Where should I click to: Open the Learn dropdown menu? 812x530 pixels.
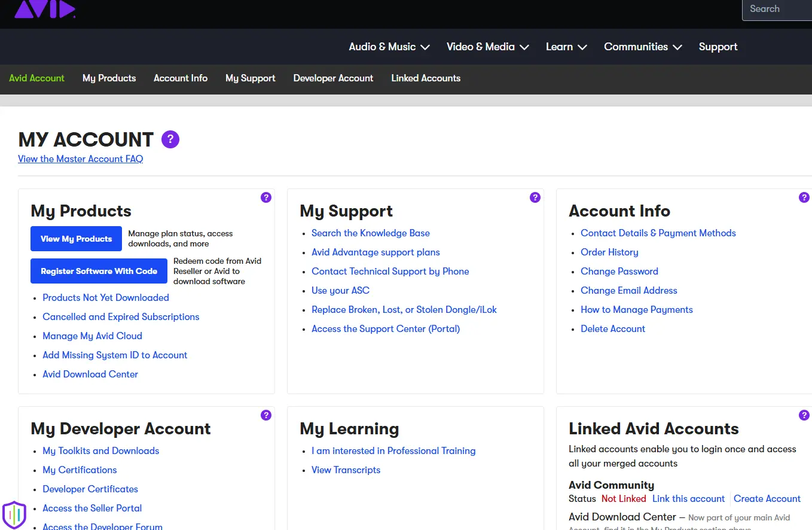[x=566, y=47]
